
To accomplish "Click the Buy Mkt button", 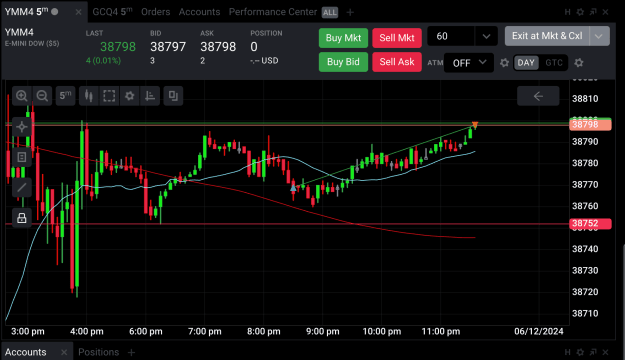I will coord(343,38).
